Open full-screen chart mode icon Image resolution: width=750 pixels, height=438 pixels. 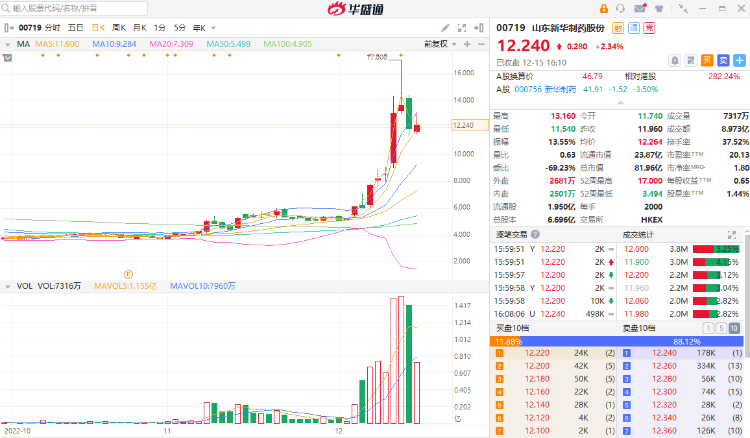point(462,28)
